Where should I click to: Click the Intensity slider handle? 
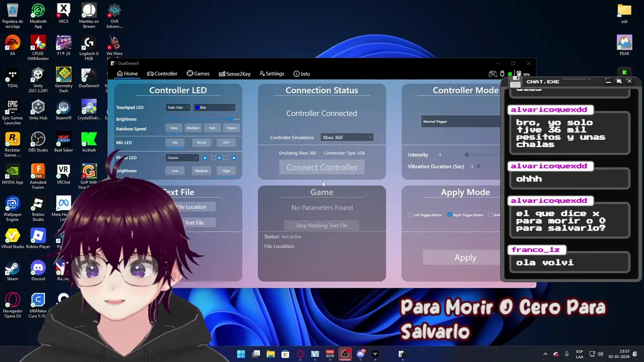[466, 155]
